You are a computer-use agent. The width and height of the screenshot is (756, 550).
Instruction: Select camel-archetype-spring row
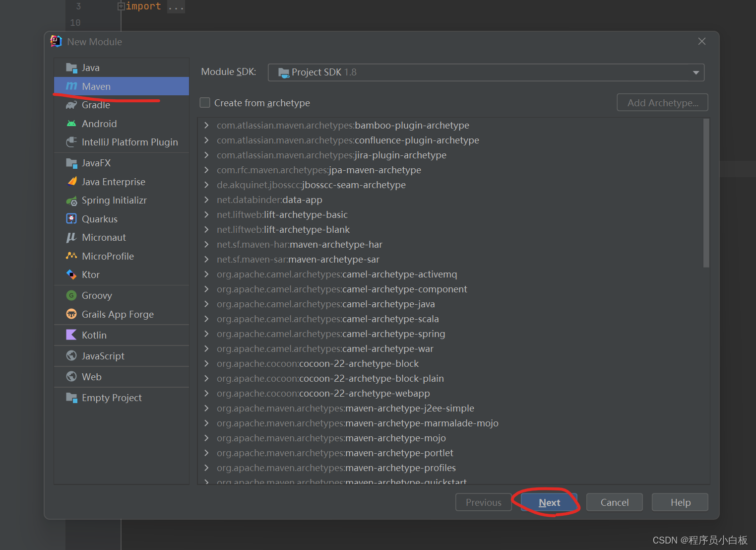[450, 334]
